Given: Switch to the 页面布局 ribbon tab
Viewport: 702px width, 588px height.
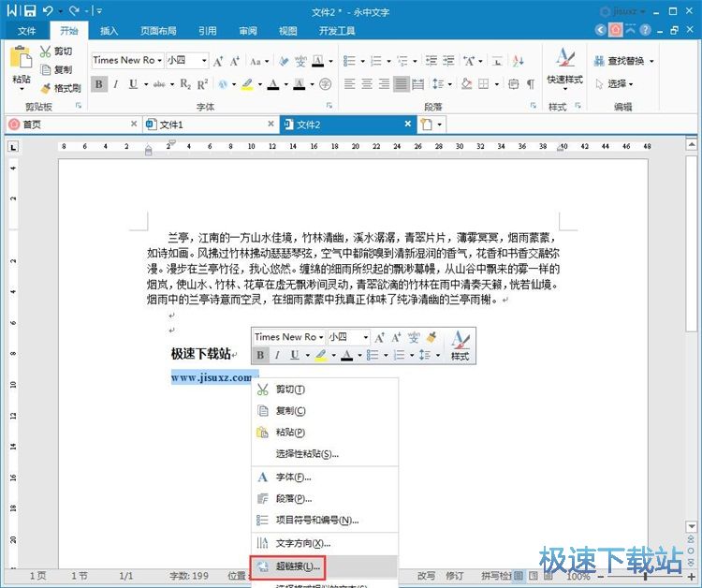Looking at the screenshot, I should [x=158, y=31].
